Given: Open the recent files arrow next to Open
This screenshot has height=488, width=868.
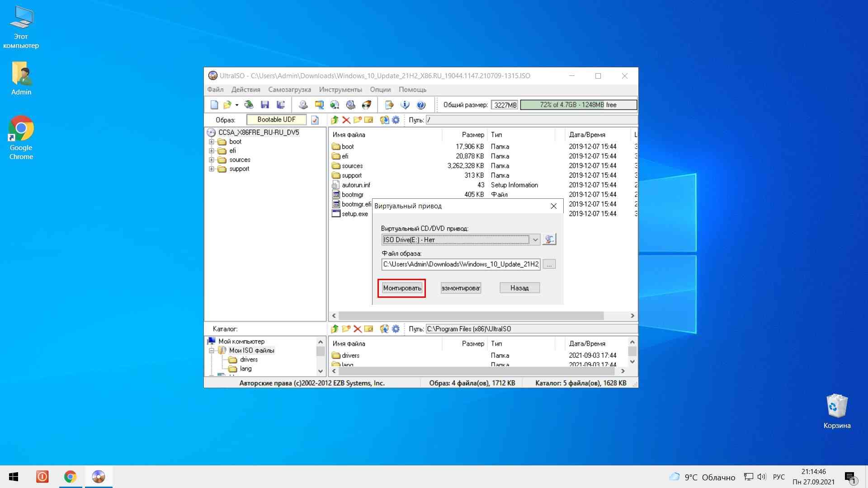Looking at the screenshot, I should click(236, 105).
